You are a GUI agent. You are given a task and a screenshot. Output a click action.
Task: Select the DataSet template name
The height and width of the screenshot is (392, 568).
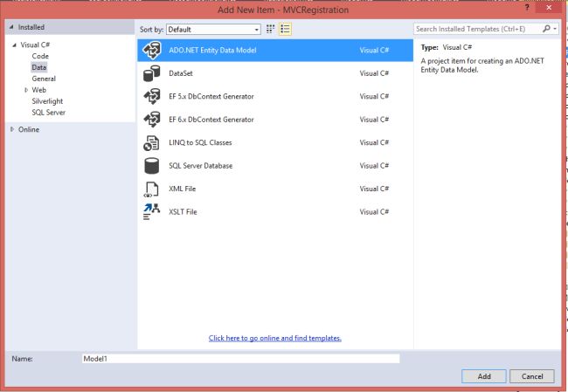(181, 73)
